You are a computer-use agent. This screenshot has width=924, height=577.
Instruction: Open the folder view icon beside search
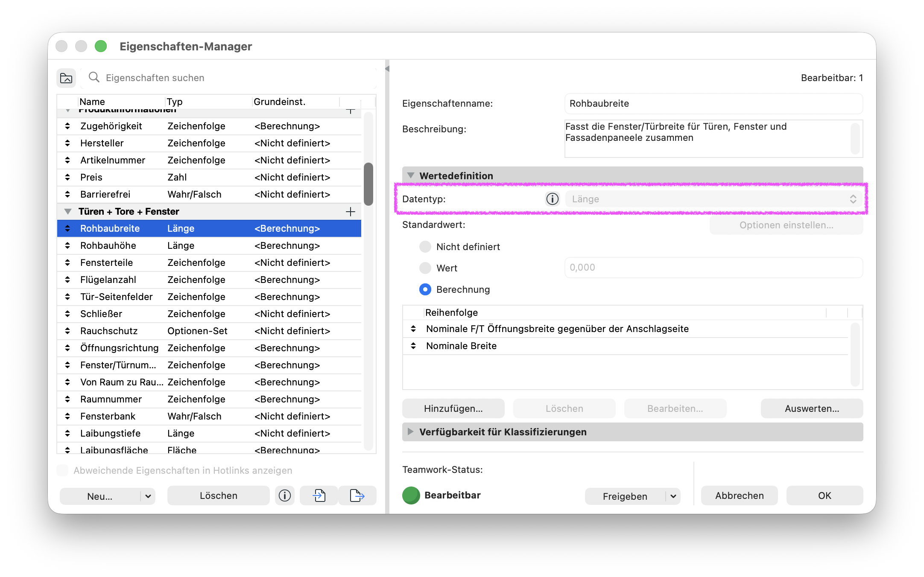click(66, 78)
